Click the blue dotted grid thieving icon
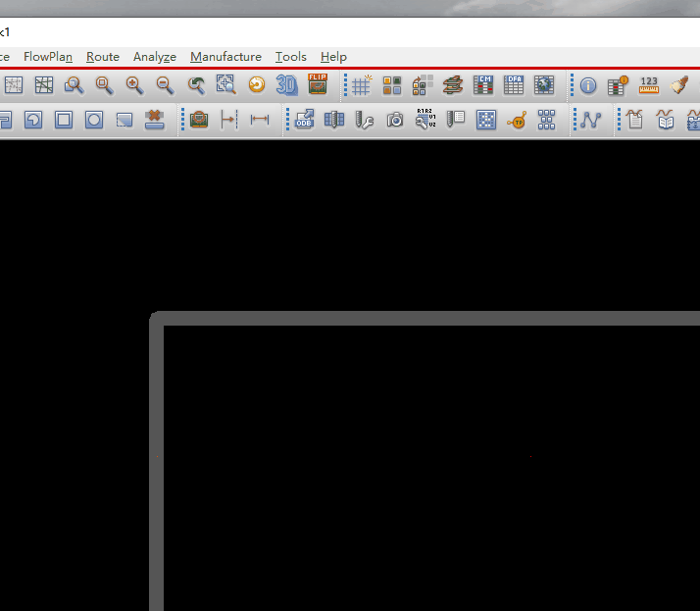Viewport: 700px width, 611px height. coord(486,120)
